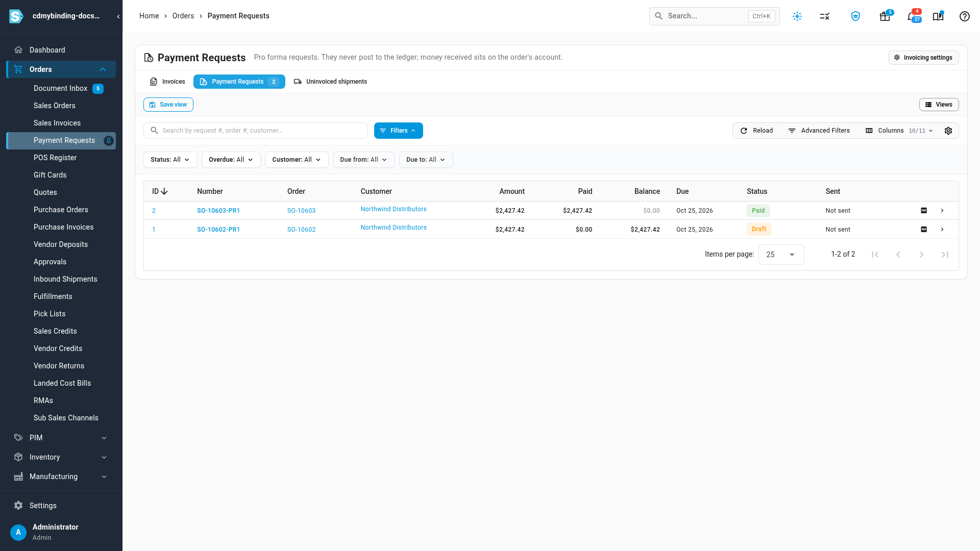Click the Settings gear in sidebar
Viewport: 980px width, 551px height.
coord(18,506)
